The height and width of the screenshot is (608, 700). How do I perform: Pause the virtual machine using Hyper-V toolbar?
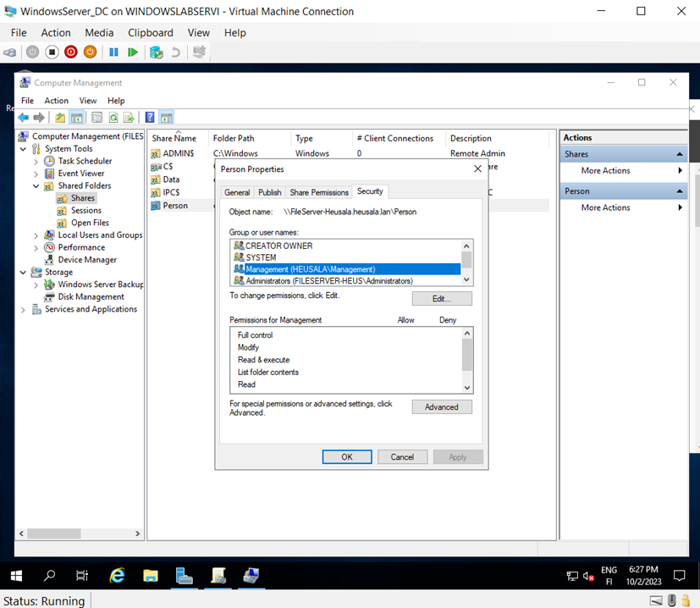pyautogui.click(x=113, y=52)
